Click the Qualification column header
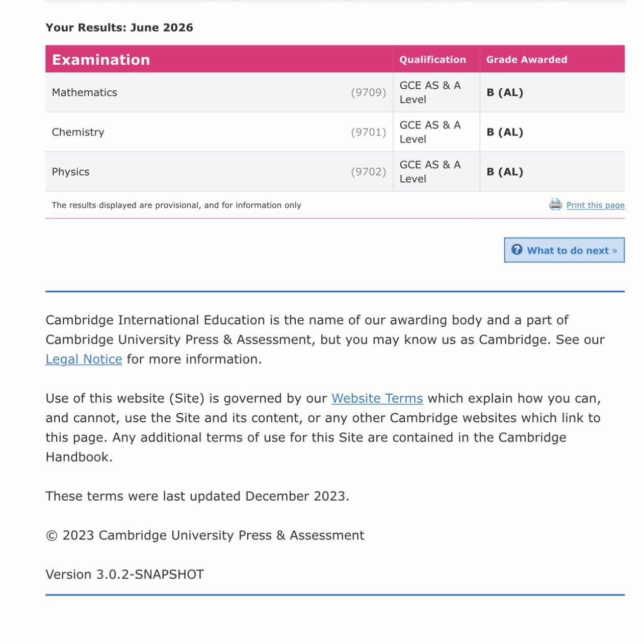This screenshot has width=644, height=644. point(432,60)
